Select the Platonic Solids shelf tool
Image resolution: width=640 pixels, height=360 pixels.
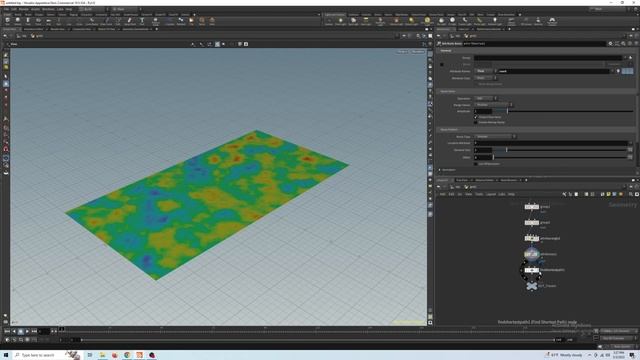[156, 21]
